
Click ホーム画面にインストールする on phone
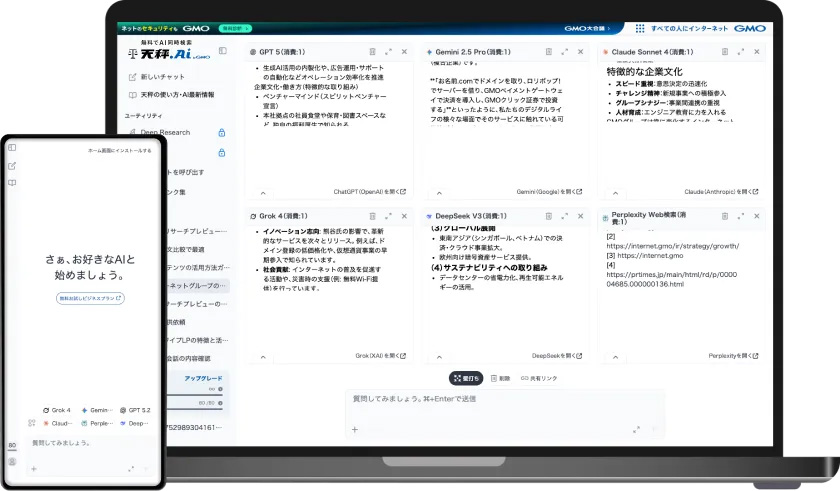[119, 150]
